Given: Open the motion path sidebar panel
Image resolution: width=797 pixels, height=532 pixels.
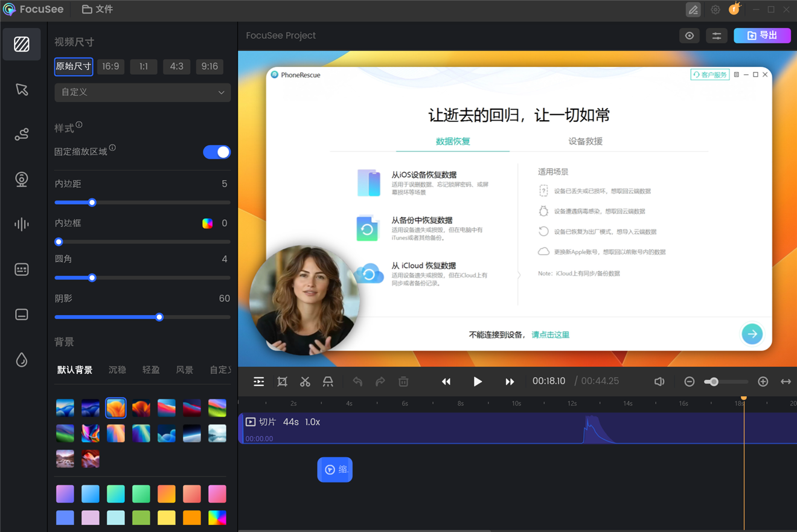Looking at the screenshot, I should (x=22, y=135).
